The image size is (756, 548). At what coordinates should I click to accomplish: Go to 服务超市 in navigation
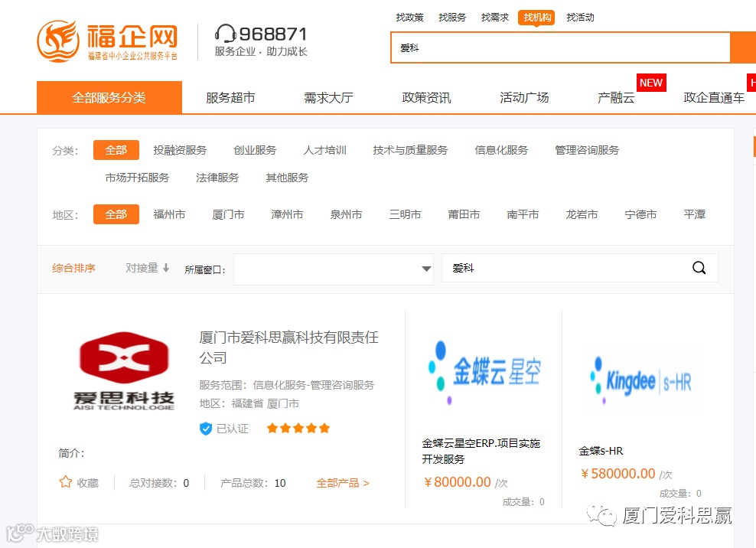230,97
